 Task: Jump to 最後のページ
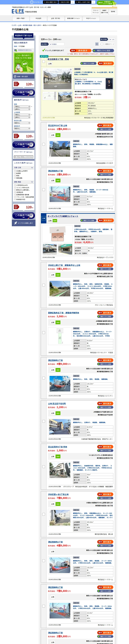pyautogui.click(x=108, y=44)
